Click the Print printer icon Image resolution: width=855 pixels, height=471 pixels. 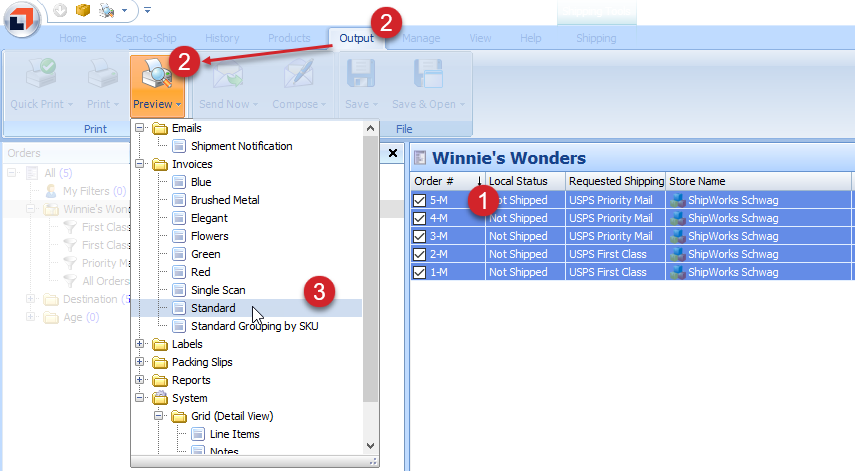tap(103, 74)
